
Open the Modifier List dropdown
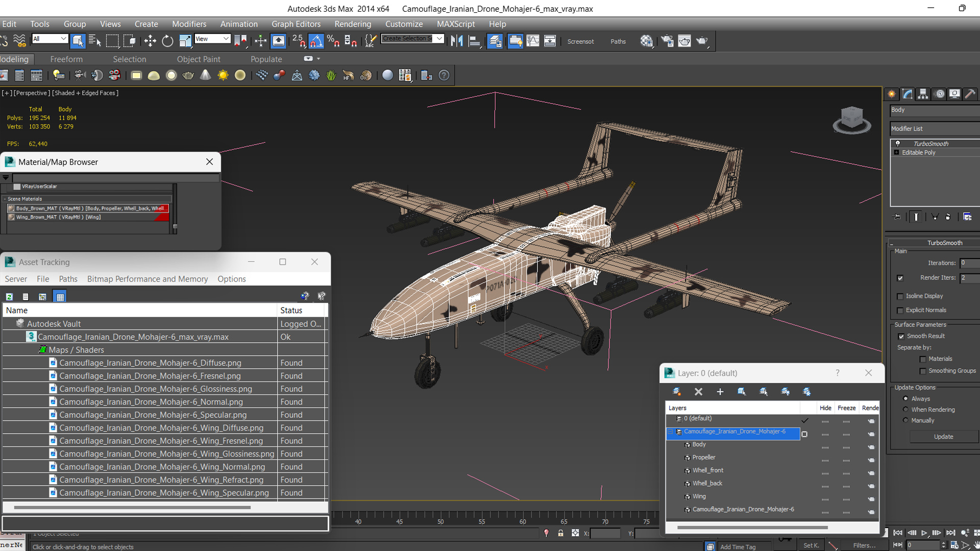[935, 129]
